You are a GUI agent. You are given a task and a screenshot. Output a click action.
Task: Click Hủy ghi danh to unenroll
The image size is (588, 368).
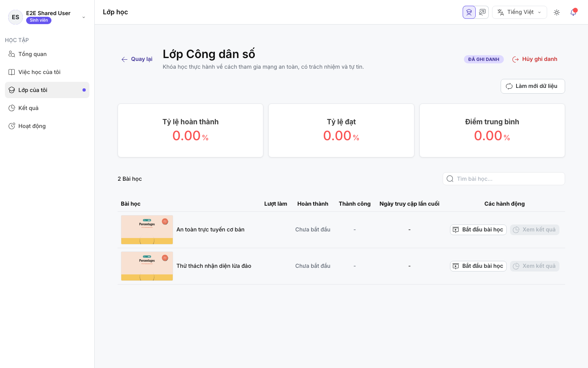(x=535, y=59)
